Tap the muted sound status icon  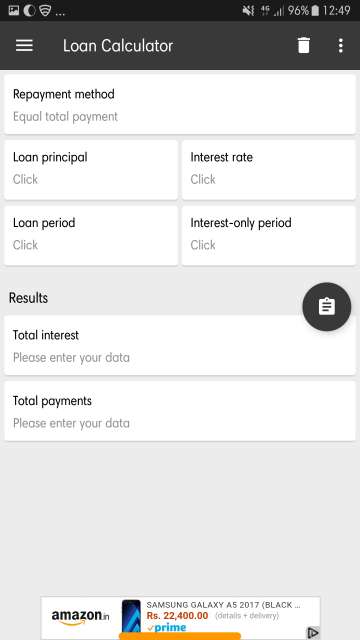pos(248,11)
